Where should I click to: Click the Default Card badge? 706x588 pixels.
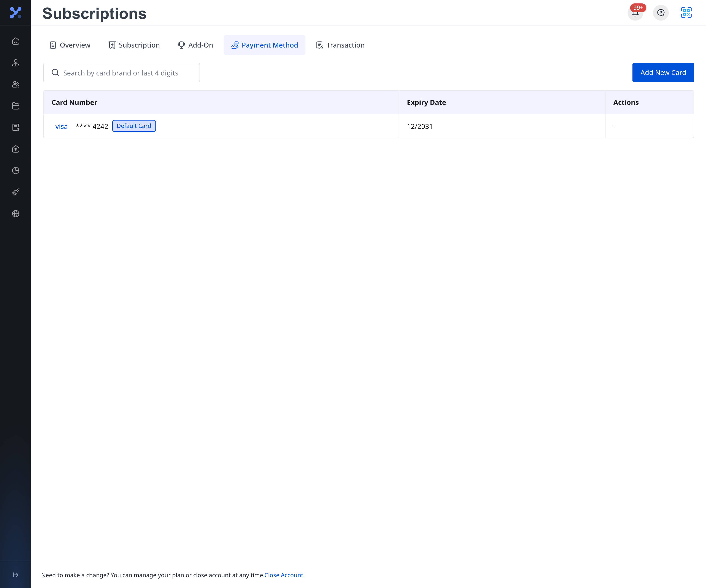pyautogui.click(x=134, y=126)
